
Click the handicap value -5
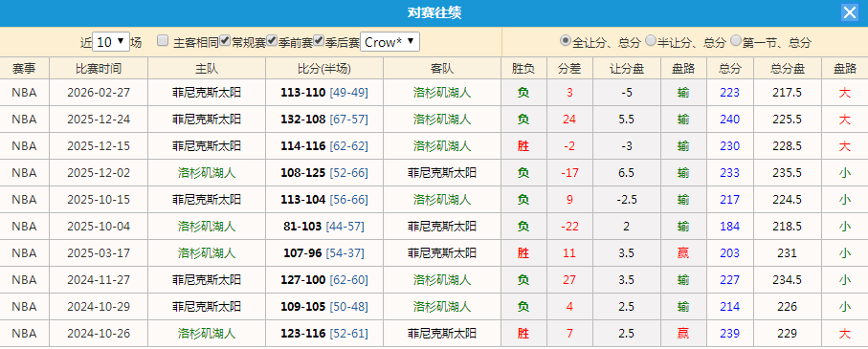point(627,93)
